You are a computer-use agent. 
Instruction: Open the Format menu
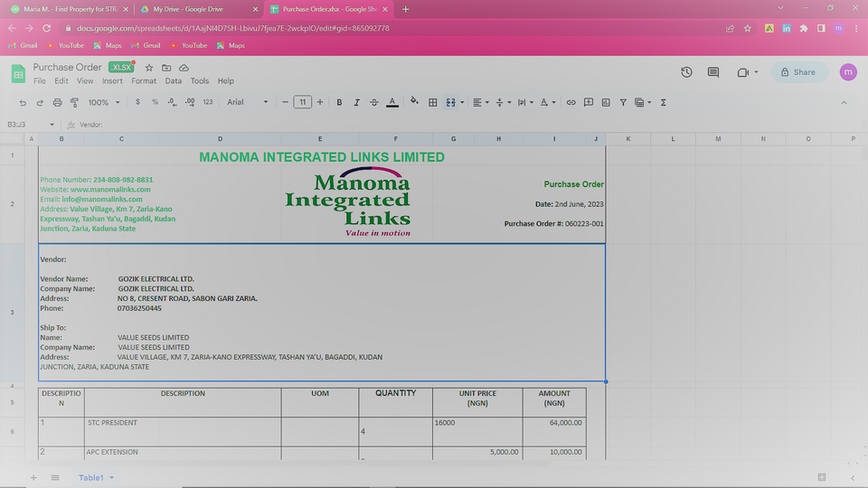click(144, 80)
